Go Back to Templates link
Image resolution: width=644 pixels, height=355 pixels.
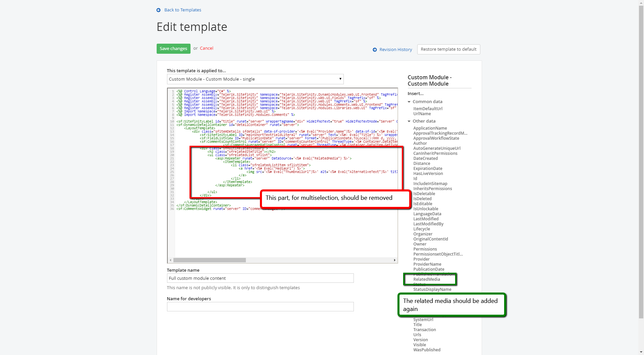click(x=183, y=10)
